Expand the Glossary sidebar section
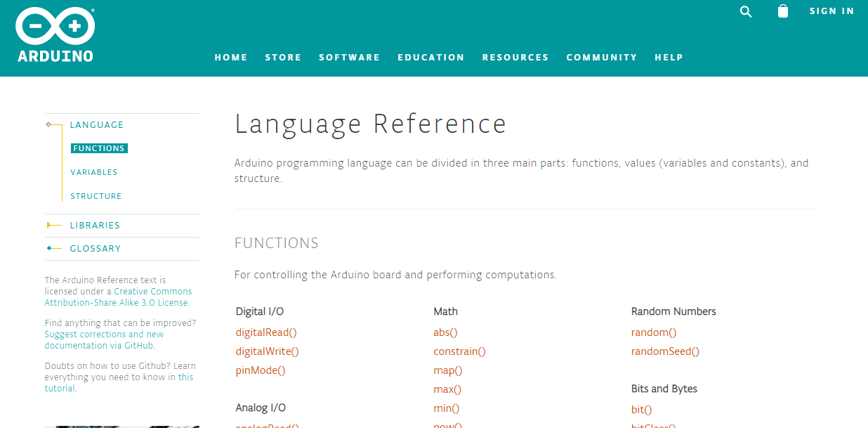Screen dimensions: 868x428 point(95,249)
